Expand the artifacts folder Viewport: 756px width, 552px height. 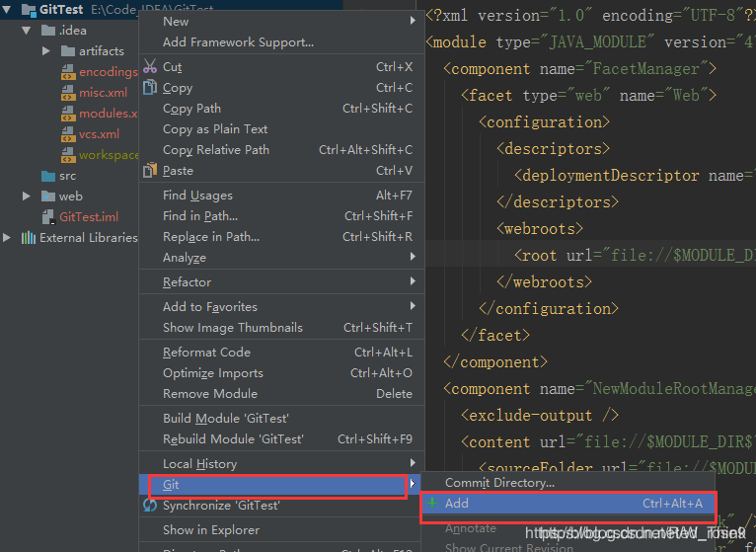coord(45,50)
